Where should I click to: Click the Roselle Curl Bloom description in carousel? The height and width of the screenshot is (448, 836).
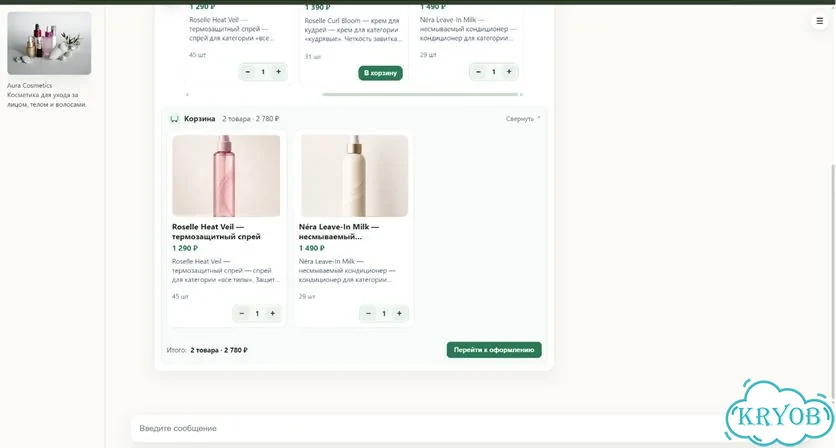click(353, 30)
